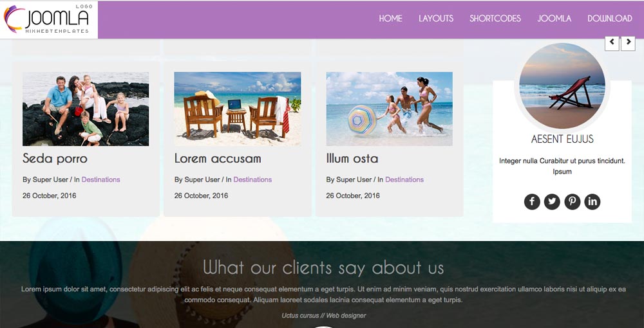This screenshot has width=644, height=328.
Task: Open the Seda porro article title
Action: [x=55, y=158]
